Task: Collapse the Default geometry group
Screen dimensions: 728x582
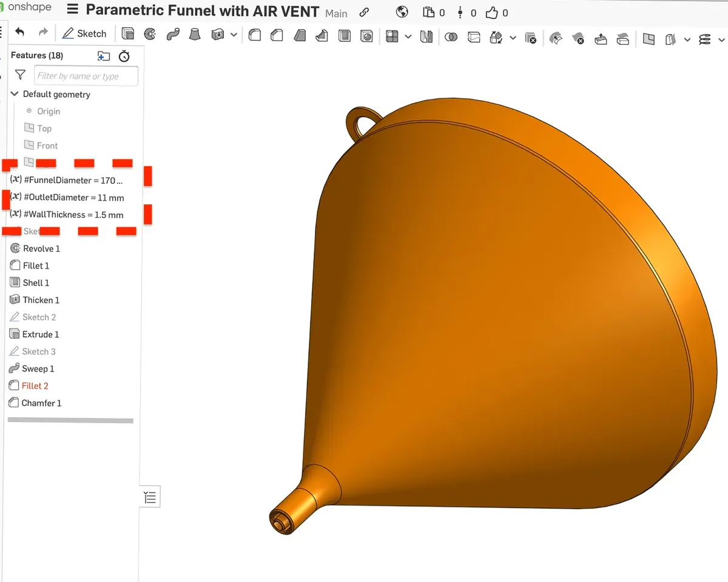Action: pyautogui.click(x=15, y=94)
